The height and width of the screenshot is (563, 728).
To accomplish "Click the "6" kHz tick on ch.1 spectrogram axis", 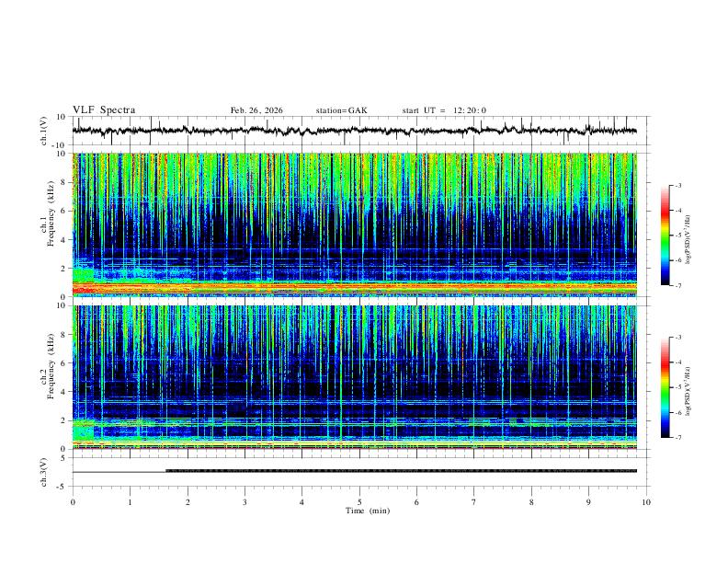I will point(64,211).
